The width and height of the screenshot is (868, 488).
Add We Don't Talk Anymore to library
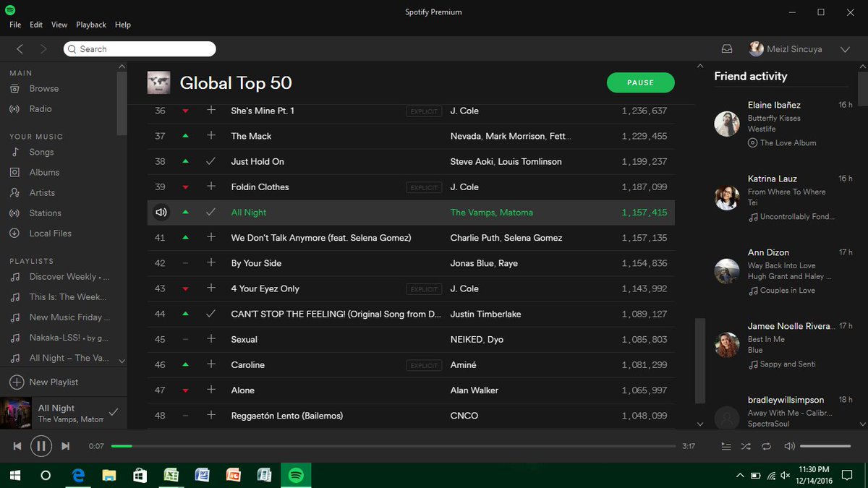211,237
